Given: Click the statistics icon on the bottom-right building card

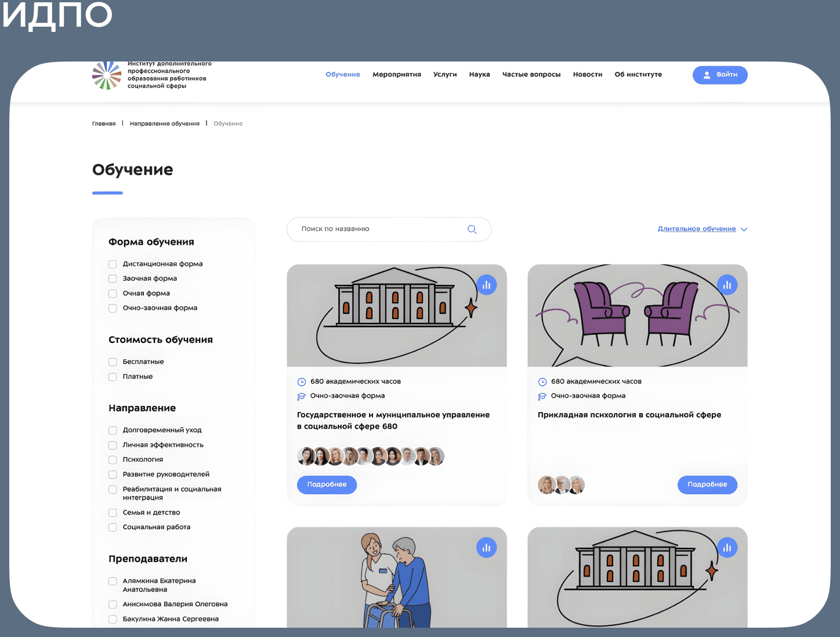Looking at the screenshot, I should pos(727,547).
